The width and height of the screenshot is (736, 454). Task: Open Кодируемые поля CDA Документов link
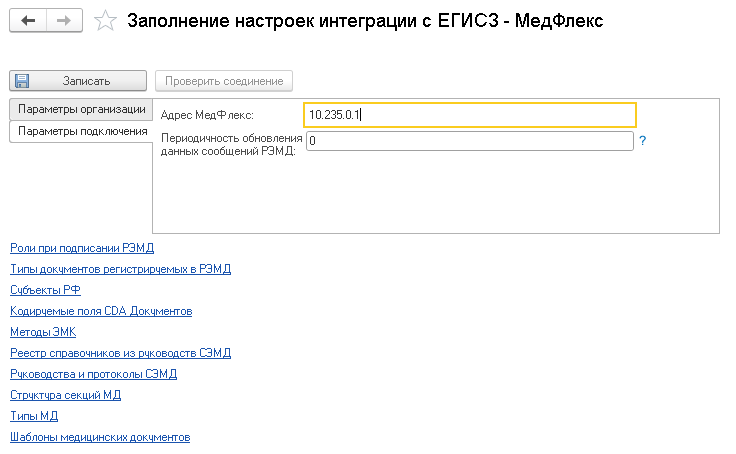pos(101,311)
